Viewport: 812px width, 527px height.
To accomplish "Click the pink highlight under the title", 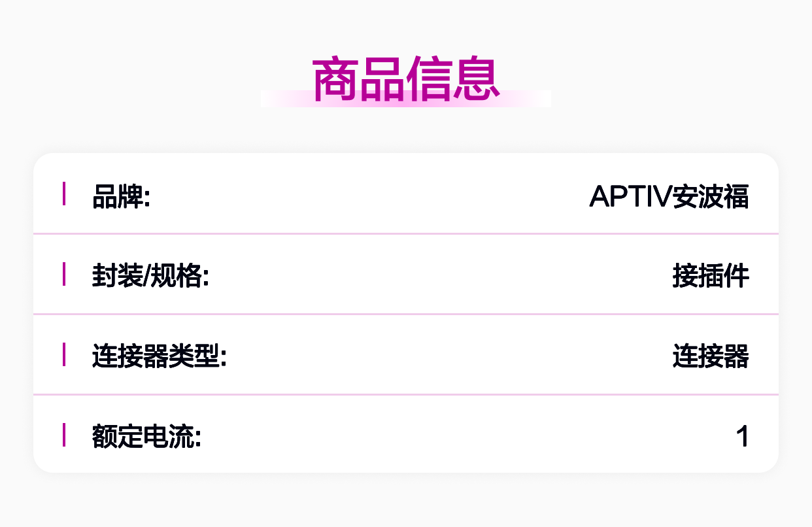I will click(x=406, y=99).
